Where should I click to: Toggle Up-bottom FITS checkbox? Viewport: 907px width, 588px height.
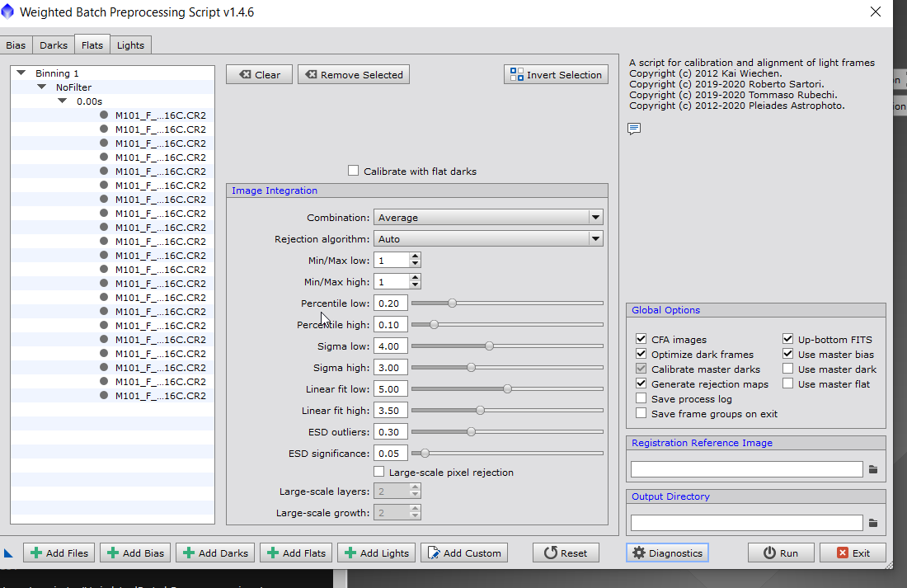click(x=787, y=339)
